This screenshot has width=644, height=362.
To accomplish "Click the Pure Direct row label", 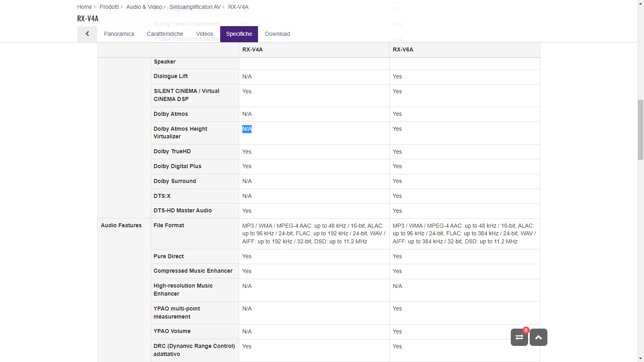I will [169, 256].
